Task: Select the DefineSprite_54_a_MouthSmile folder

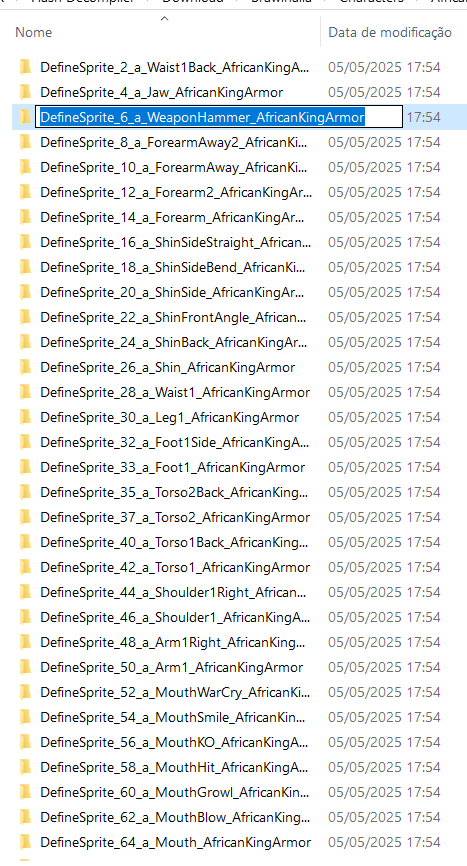Action: pos(173,717)
